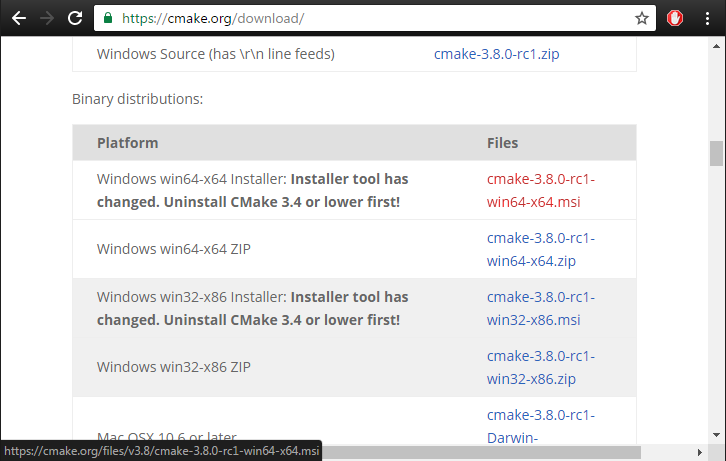View site security via green padlock
Image resolution: width=726 pixels, height=461 pixels.
tap(108, 18)
